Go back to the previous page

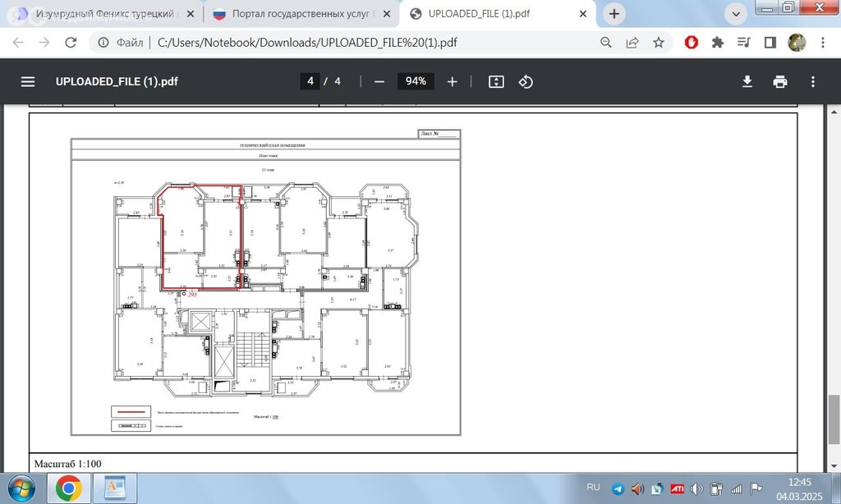click(18, 43)
